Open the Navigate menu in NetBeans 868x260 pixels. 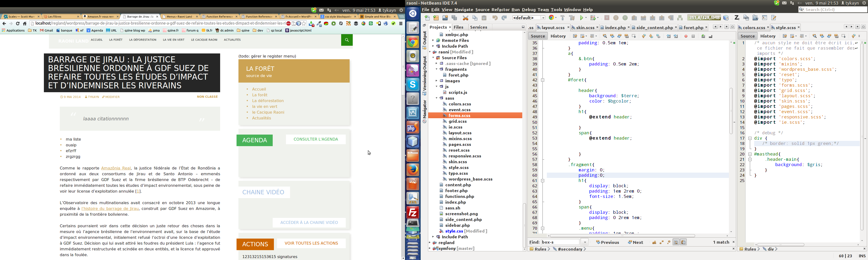[464, 10]
